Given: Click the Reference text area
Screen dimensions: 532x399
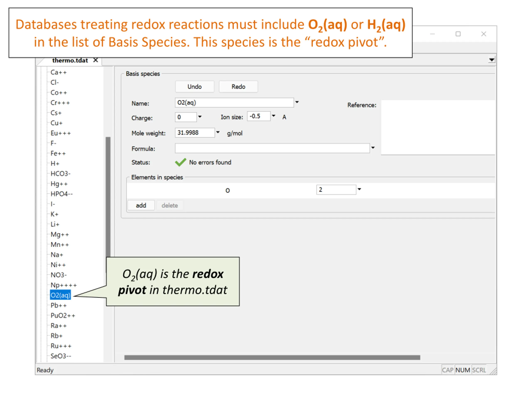Looking at the screenshot, I should (438, 127).
